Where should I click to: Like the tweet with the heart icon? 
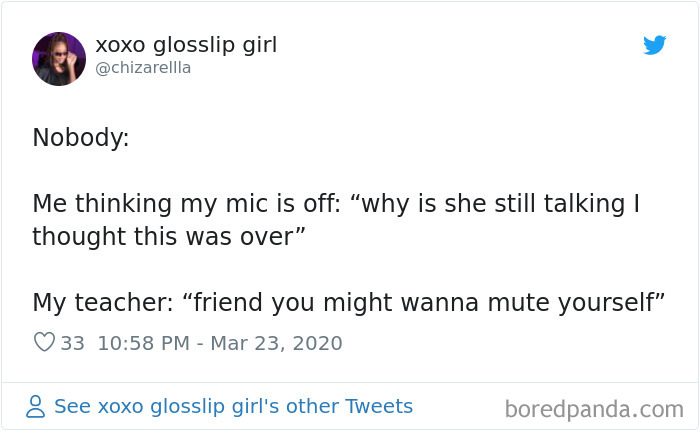point(44,343)
